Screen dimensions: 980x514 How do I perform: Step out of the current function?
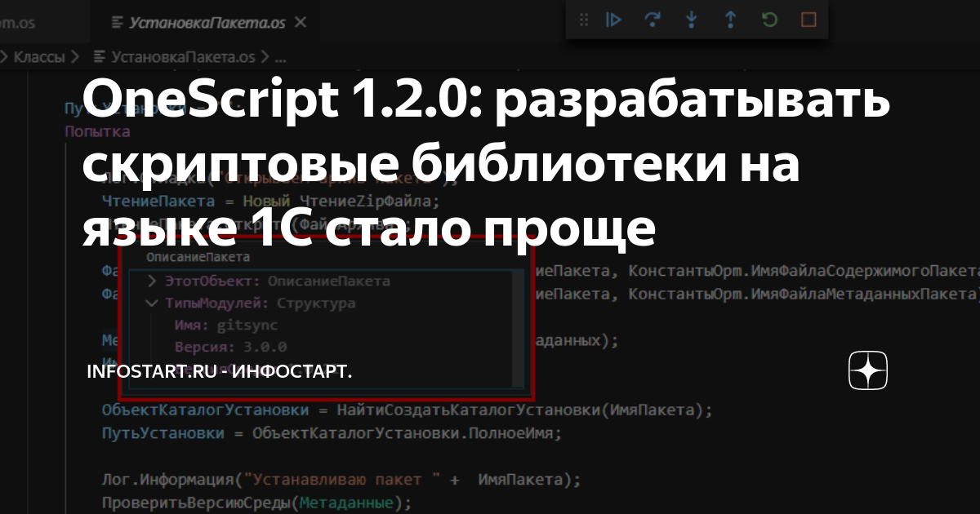[x=729, y=20]
